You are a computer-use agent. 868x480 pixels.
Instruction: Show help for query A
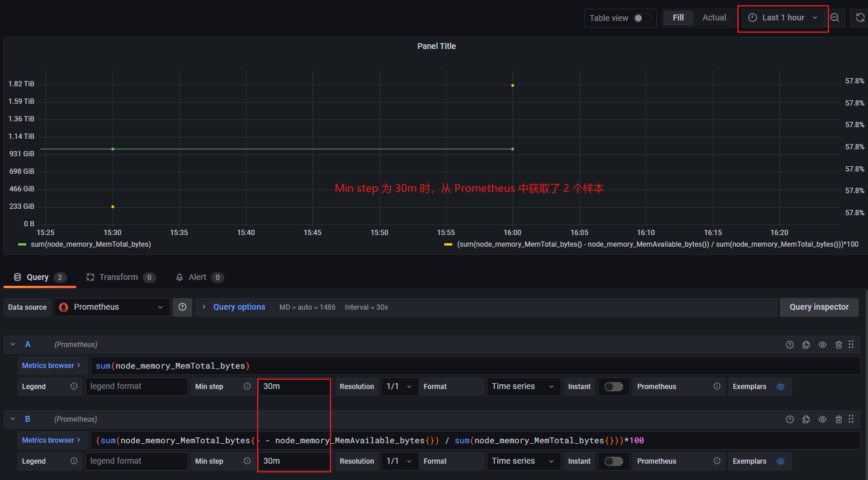pyautogui.click(x=790, y=345)
